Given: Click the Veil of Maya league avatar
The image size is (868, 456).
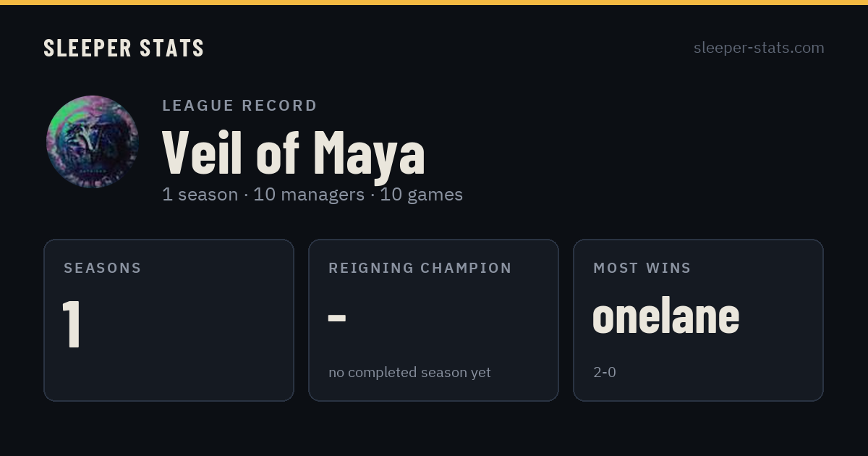Looking at the screenshot, I should click(93, 142).
